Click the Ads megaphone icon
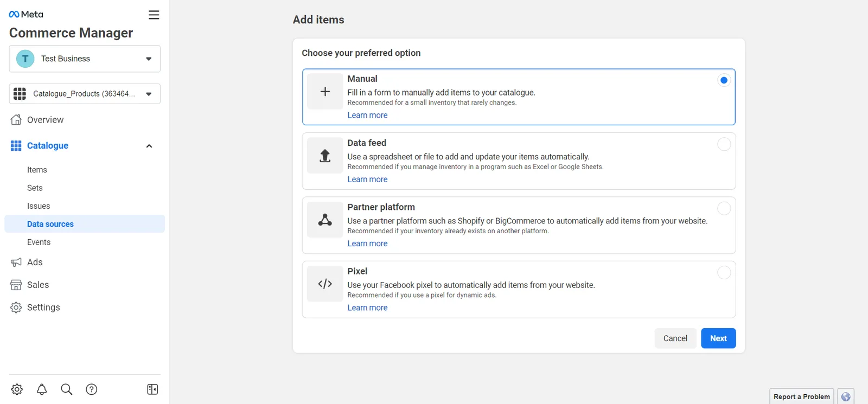 tap(16, 262)
